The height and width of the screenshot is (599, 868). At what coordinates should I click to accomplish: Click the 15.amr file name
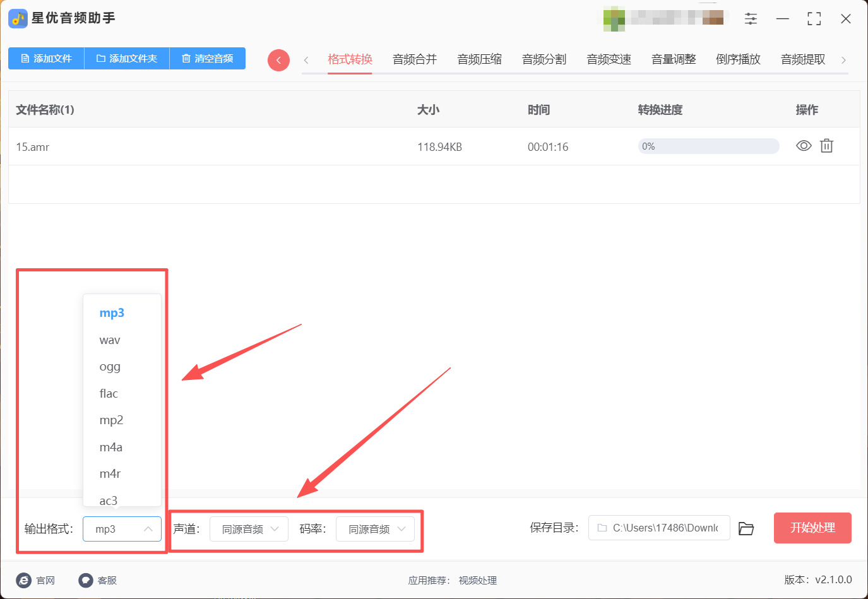click(x=33, y=147)
